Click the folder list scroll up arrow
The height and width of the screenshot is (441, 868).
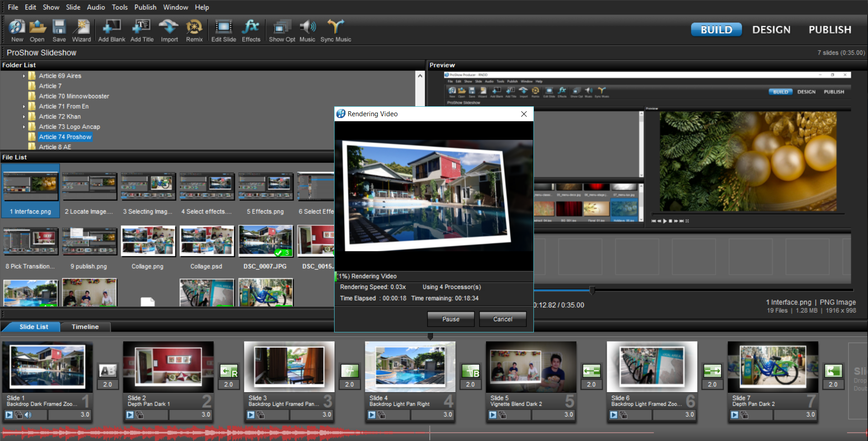(420, 76)
